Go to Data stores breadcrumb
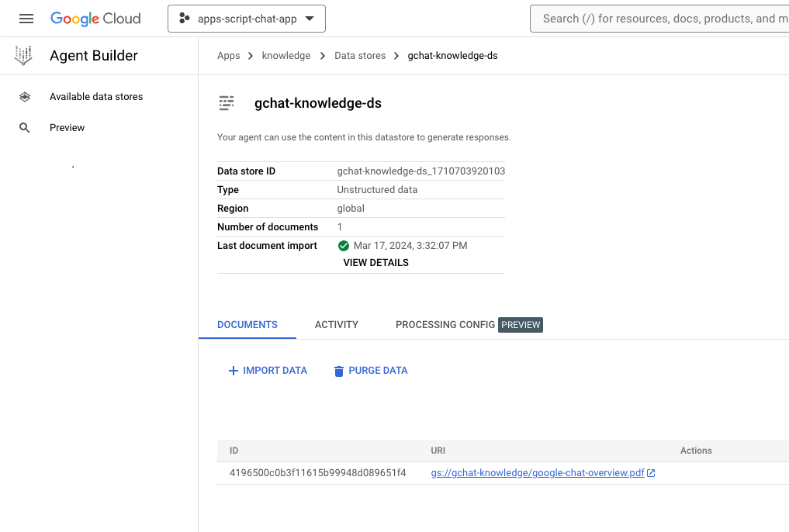Image resolution: width=789 pixels, height=532 pixels. 359,56
